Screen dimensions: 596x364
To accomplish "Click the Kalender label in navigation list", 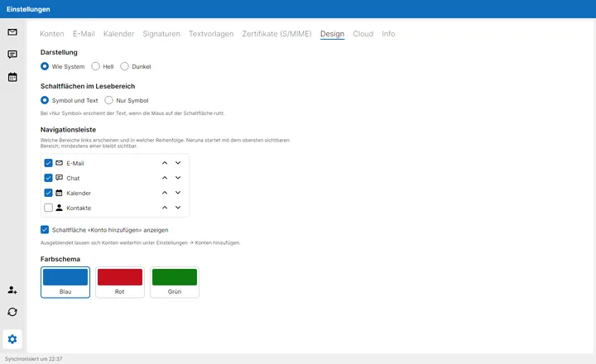I will pyautogui.click(x=79, y=193).
